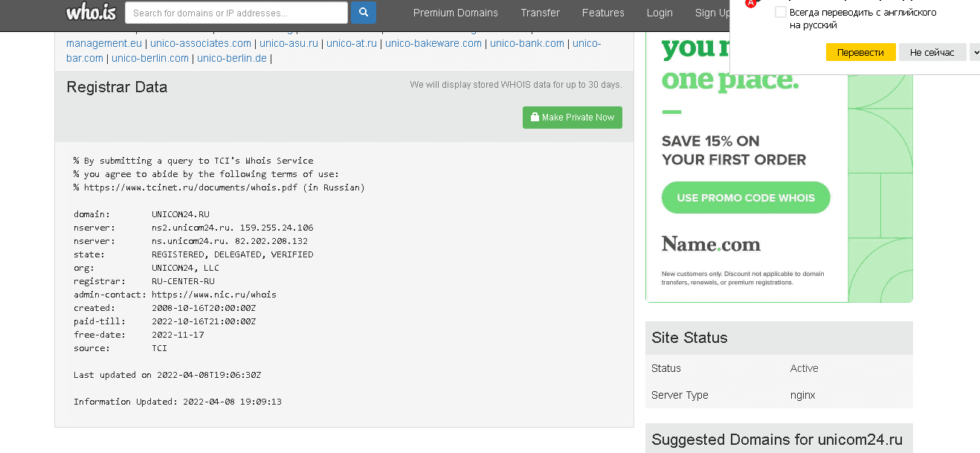980x453 pixels.
Task: Dismiss translation with Не сейчас
Action: coord(932,52)
